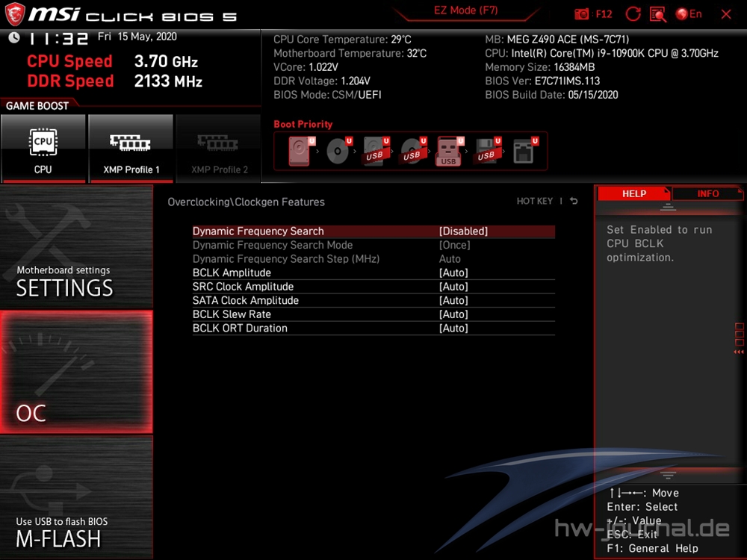Viewport: 747px width, 560px height.
Task: Toggle XMP Profile 2
Action: point(219,149)
